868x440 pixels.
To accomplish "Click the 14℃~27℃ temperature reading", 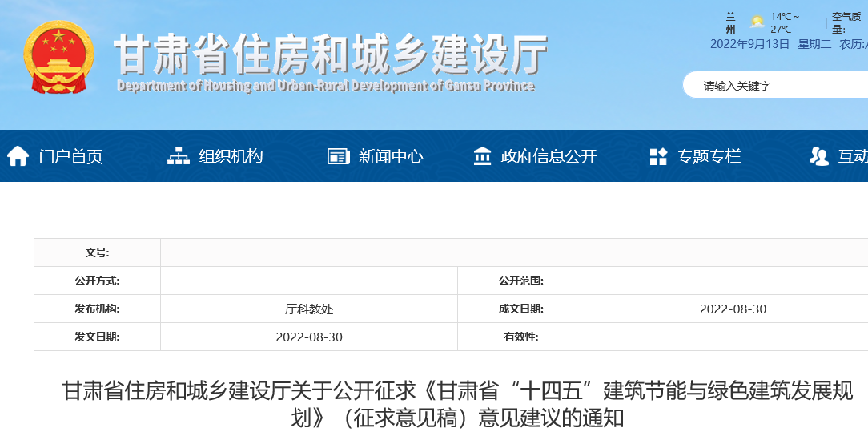I will click(x=785, y=22).
